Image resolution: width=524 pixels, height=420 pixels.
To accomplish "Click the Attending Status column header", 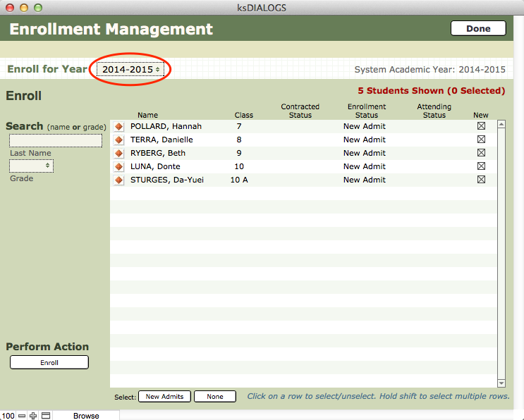I will click(434, 111).
